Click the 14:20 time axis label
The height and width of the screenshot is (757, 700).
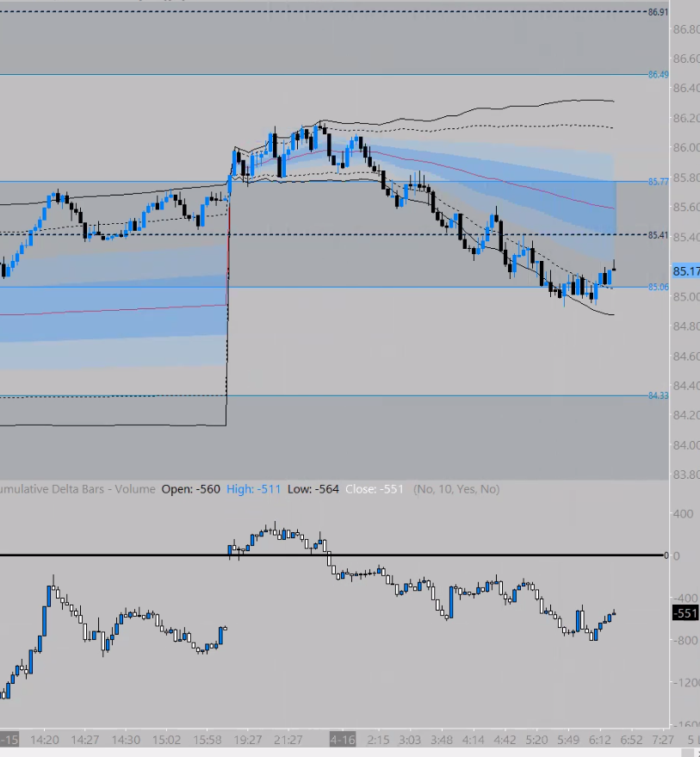45,740
